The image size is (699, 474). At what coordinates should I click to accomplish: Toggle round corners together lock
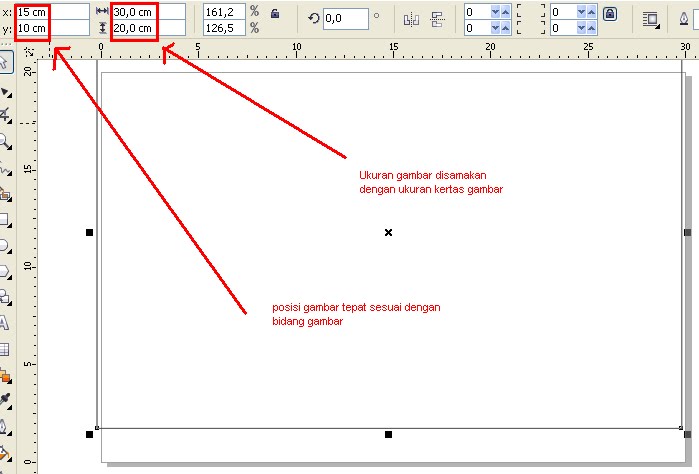click(610, 14)
